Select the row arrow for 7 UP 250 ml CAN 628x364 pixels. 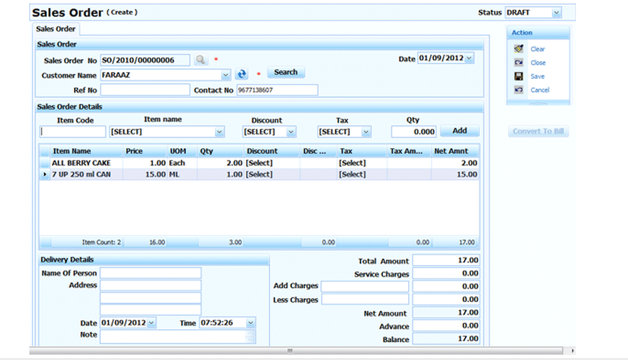(45, 174)
